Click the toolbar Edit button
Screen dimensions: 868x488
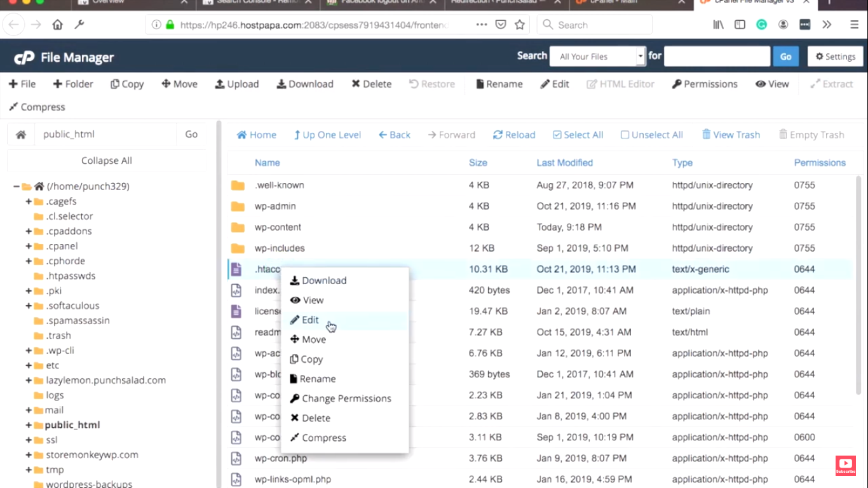[555, 84]
